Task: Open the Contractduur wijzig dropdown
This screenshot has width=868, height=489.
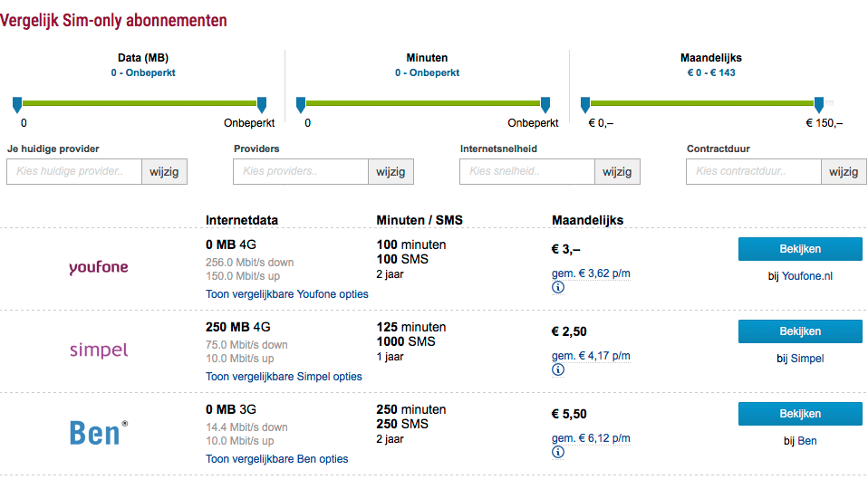Action: pos(844,171)
